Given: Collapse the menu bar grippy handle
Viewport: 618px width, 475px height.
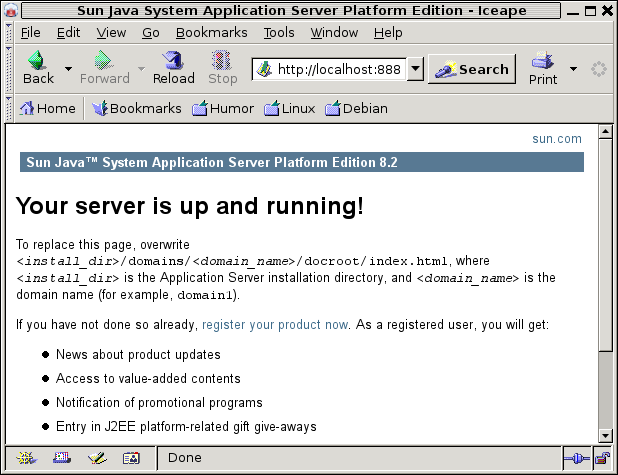Looking at the screenshot, I should pyautogui.click(x=9, y=33).
